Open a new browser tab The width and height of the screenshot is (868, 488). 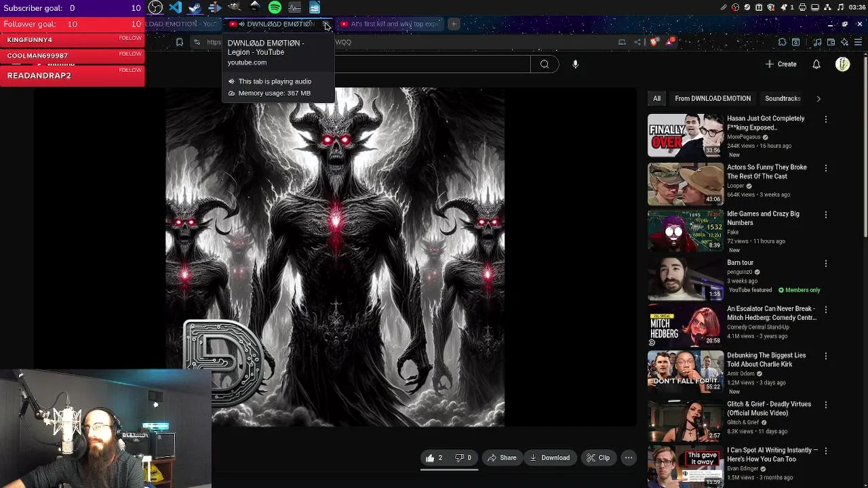point(454,24)
